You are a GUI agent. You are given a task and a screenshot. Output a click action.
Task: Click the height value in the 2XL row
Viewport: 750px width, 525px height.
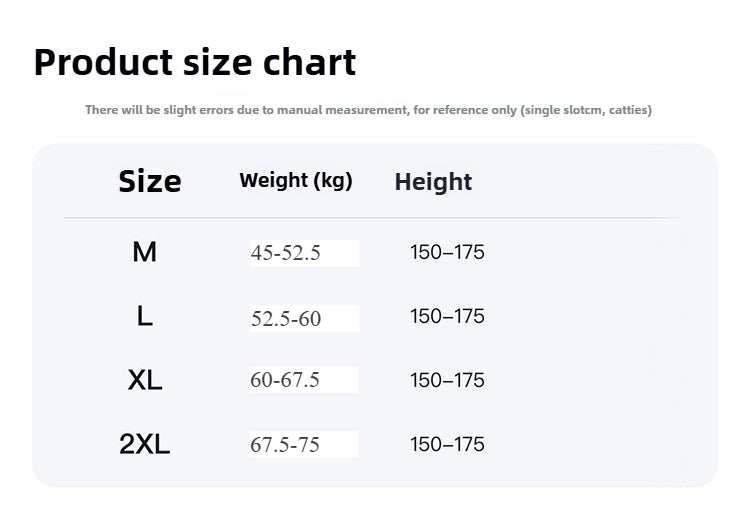447,444
